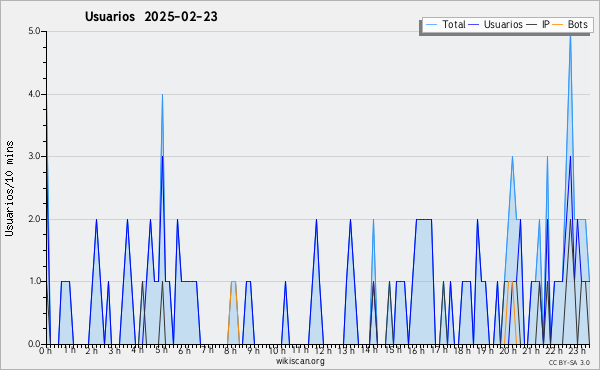Click the '10 h' x-axis label
The height and width of the screenshot is (370, 600).
(277, 351)
